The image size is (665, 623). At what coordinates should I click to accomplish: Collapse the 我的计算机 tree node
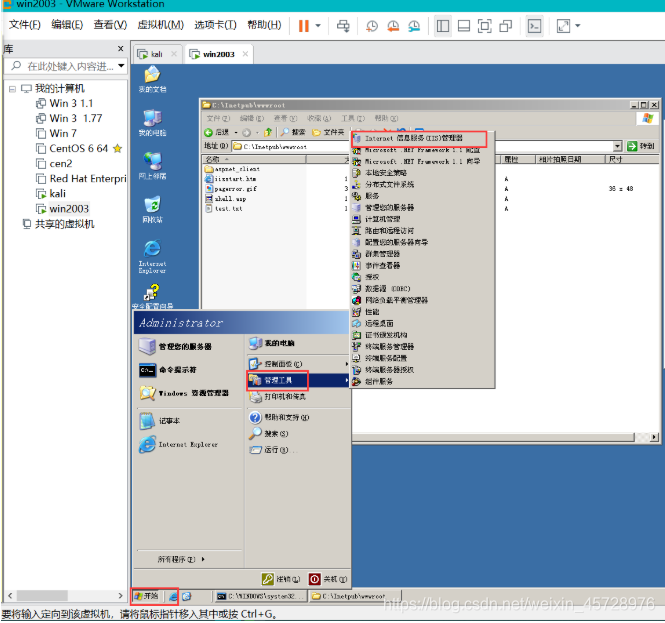pos(12,89)
